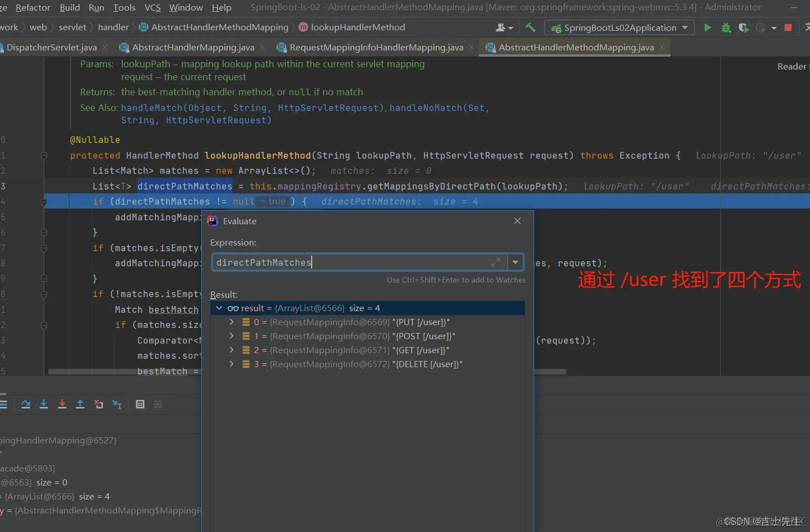Expand result item 2 GET [/user]

tap(232, 350)
